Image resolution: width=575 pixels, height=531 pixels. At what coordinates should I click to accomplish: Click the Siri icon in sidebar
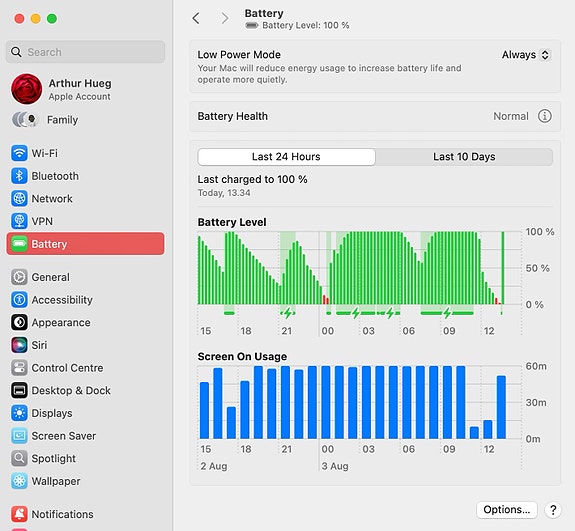(19, 345)
